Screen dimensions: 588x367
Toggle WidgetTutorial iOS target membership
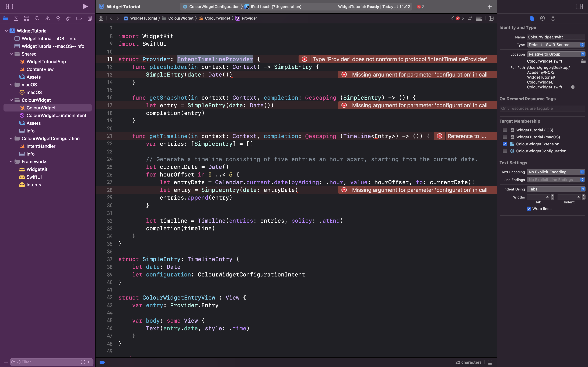pyautogui.click(x=504, y=130)
